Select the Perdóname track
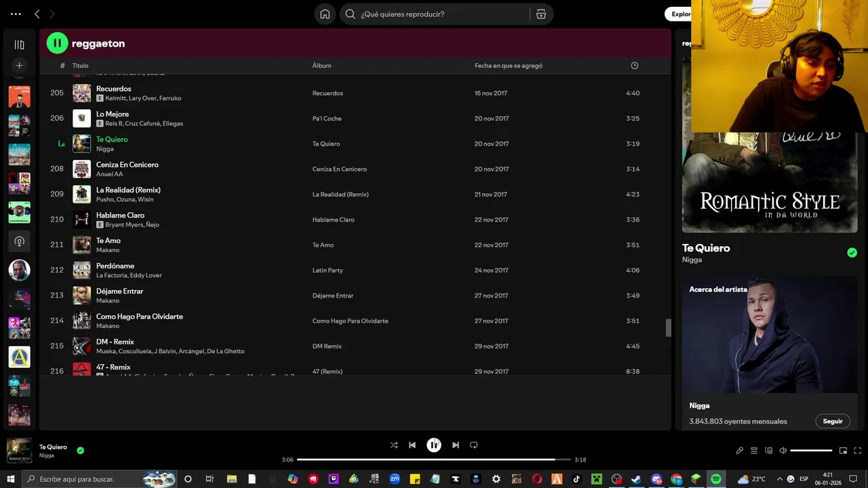The height and width of the screenshot is (488, 868). [355, 270]
